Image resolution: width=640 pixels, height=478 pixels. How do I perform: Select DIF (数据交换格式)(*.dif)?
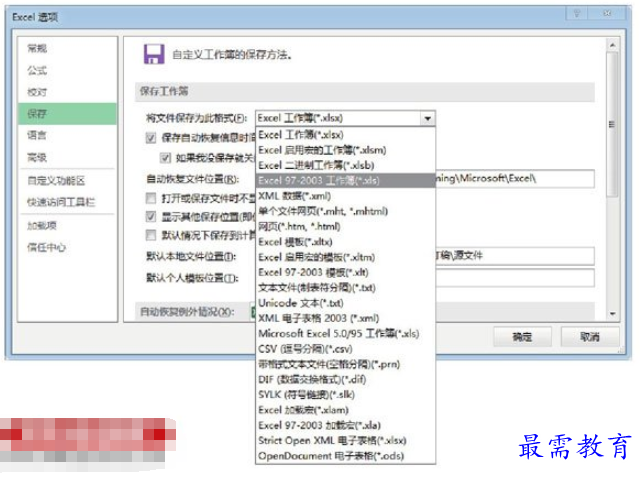point(345,380)
